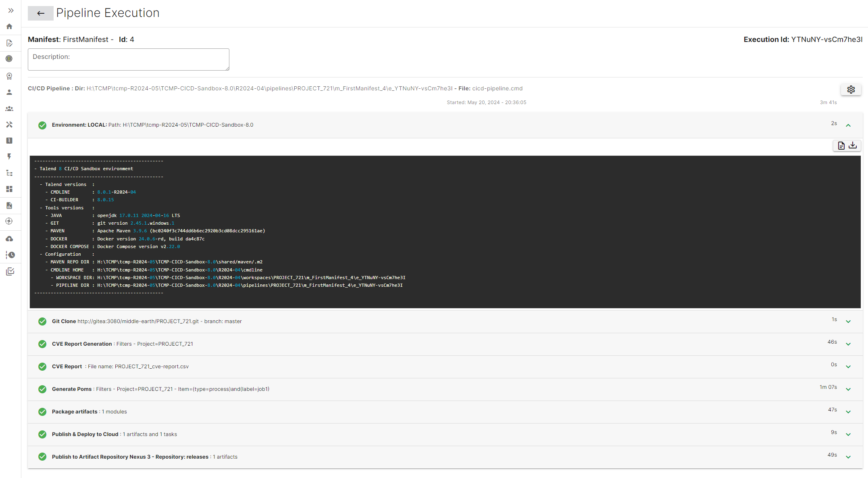Open the dashboard tiles sidebar icon
Image resolution: width=868 pixels, height=478 pixels.
(9, 189)
